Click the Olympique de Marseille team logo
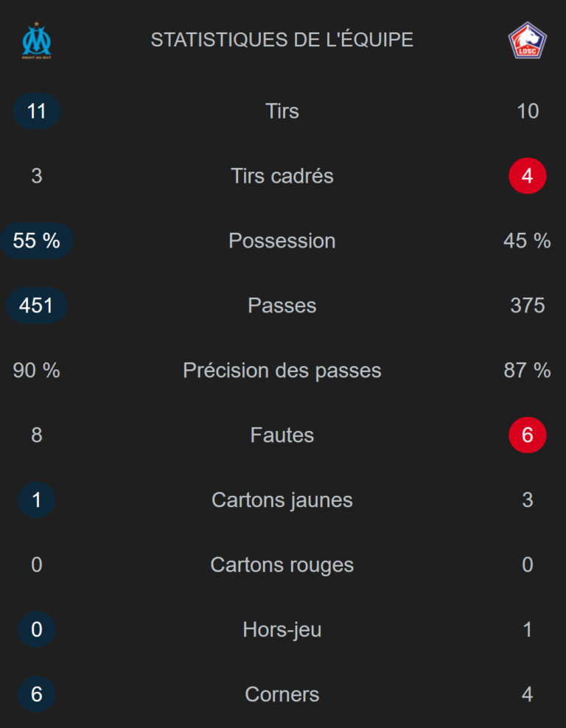 click(36, 41)
